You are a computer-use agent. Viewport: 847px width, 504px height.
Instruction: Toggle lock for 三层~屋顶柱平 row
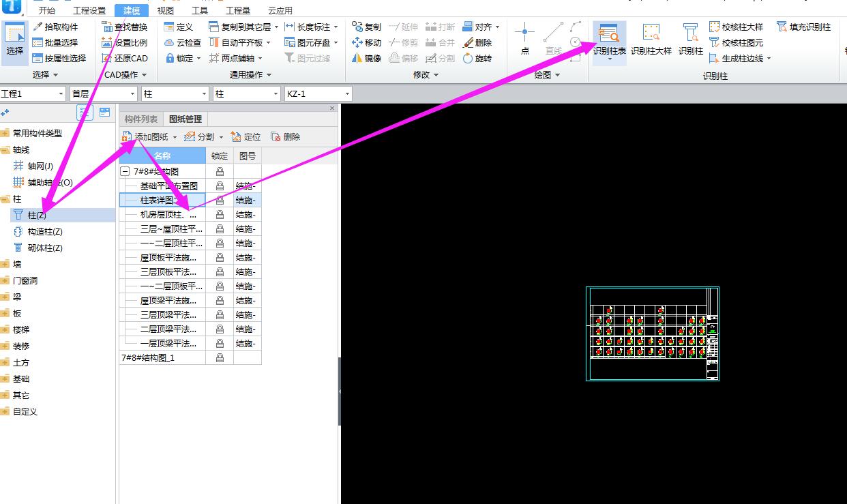tap(220, 229)
